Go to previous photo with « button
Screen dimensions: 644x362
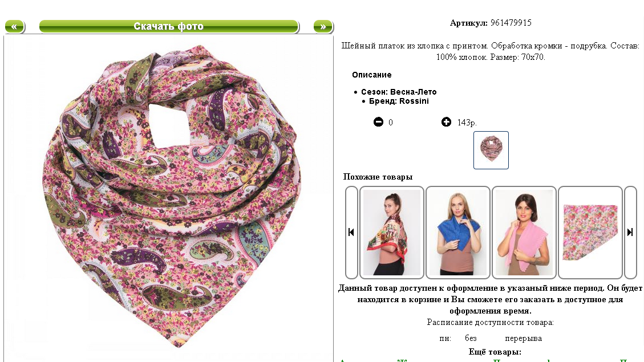click(15, 27)
